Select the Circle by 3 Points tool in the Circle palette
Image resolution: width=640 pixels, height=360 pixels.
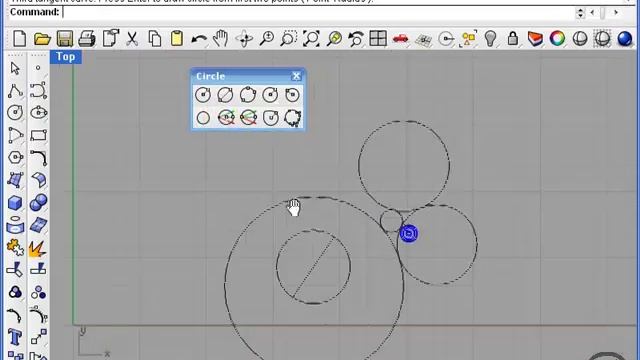pos(248,95)
